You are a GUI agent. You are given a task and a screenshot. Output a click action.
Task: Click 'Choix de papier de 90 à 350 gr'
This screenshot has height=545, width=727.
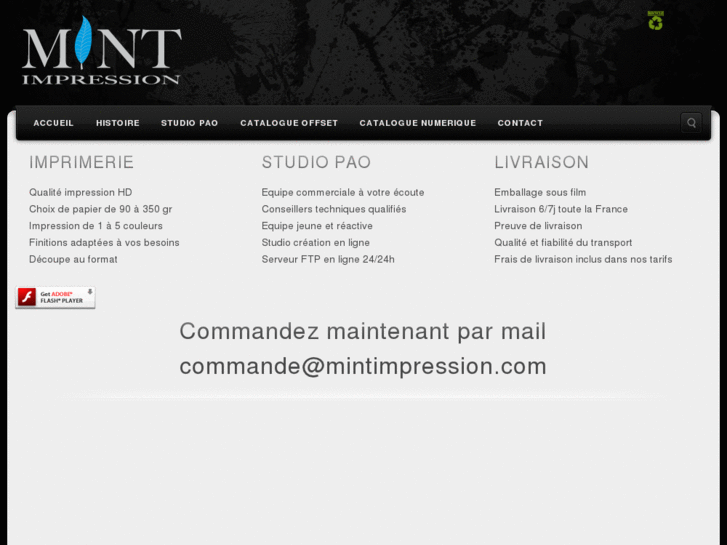point(101,209)
